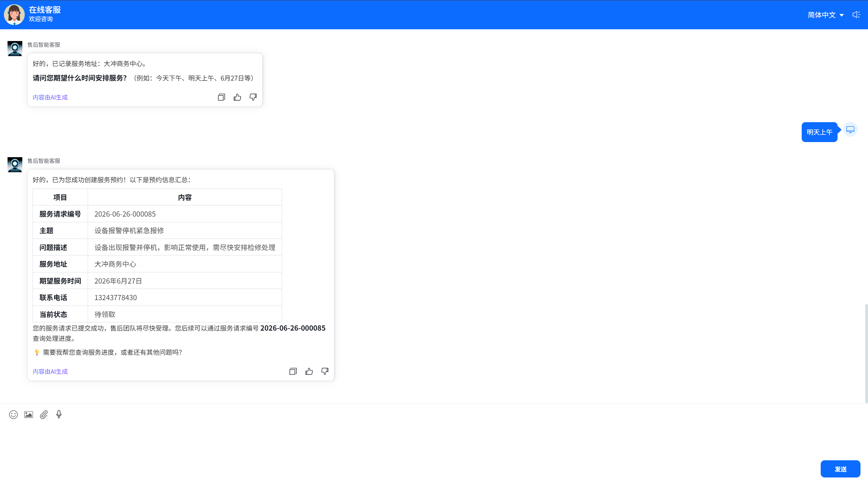Like the appointment summary message
The height and width of the screenshot is (482, 868).
coord(309,371)
